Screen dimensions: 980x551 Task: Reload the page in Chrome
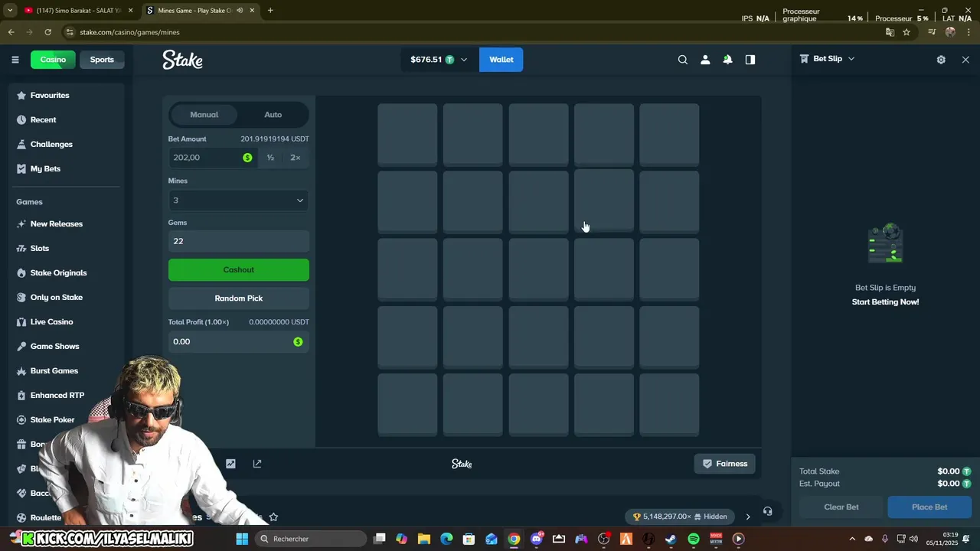(47, 32)
